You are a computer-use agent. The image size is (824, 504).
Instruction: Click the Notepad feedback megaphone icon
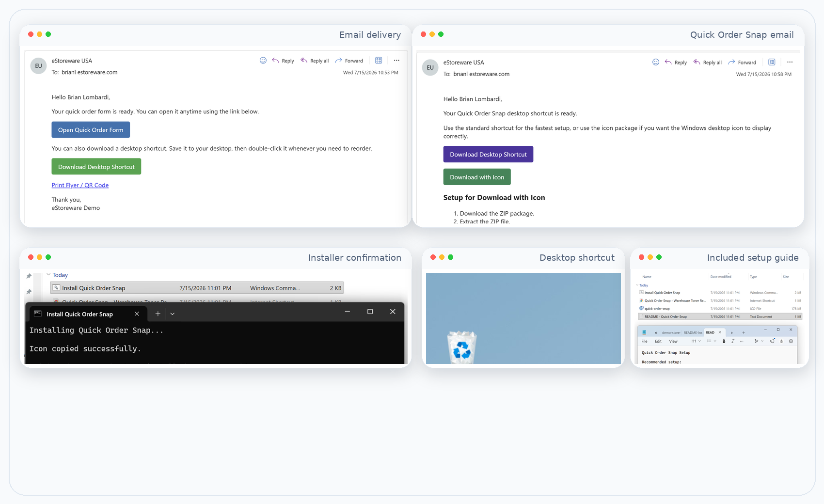click(772, 341)
